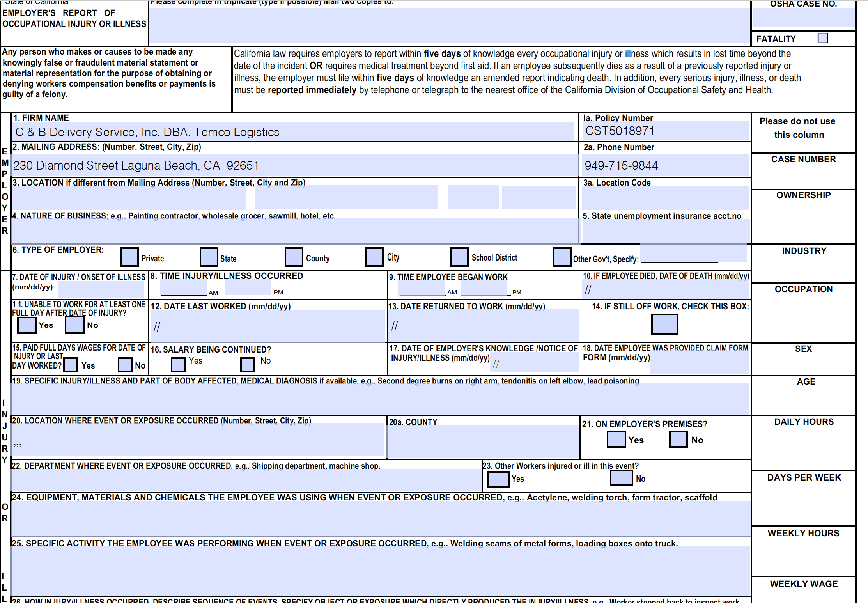
Task: Check the Private employer type box
Action: [129, 257]
